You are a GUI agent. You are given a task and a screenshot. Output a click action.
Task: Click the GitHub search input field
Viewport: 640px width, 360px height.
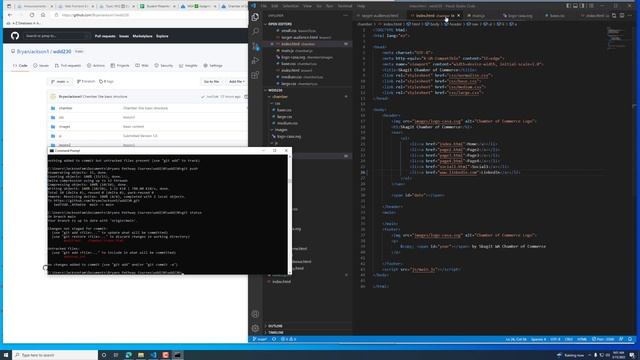(56, 36)
